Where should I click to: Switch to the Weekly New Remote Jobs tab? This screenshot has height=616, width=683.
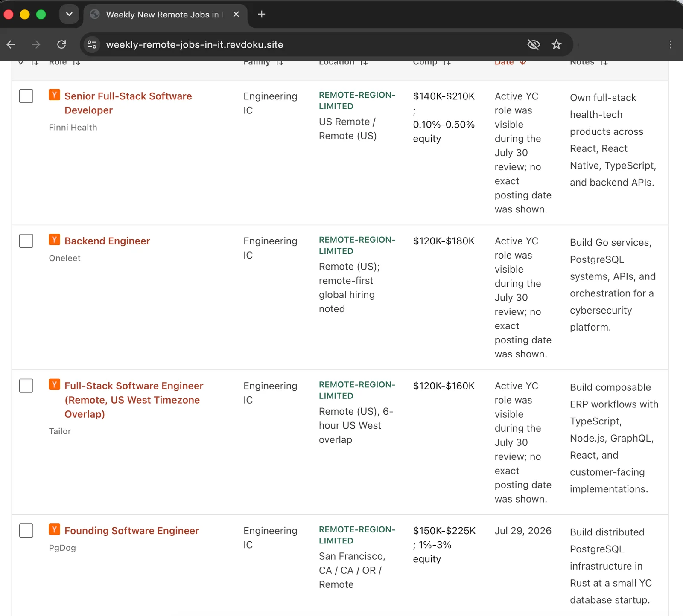click(x=164, y=15)
